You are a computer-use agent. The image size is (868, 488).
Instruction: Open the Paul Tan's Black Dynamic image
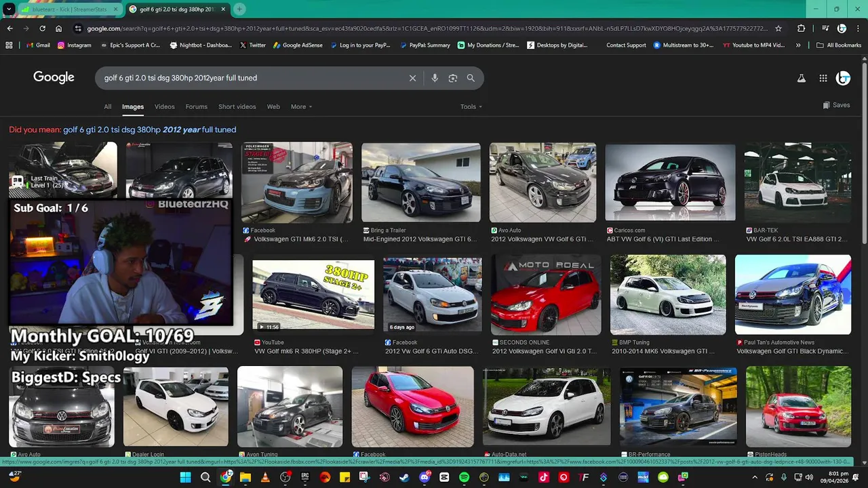(793, 295)
